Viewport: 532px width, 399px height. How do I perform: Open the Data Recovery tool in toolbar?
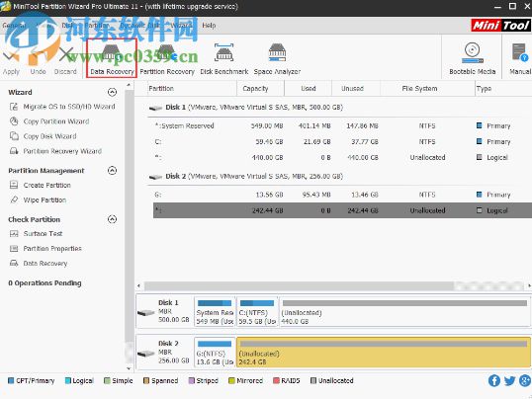(112, 58)
